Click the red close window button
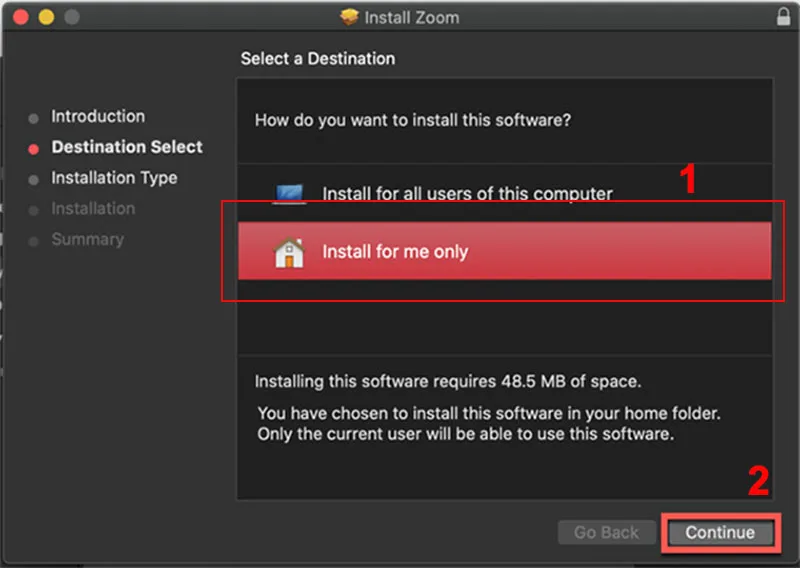800x568 pixels. point(21,17)
